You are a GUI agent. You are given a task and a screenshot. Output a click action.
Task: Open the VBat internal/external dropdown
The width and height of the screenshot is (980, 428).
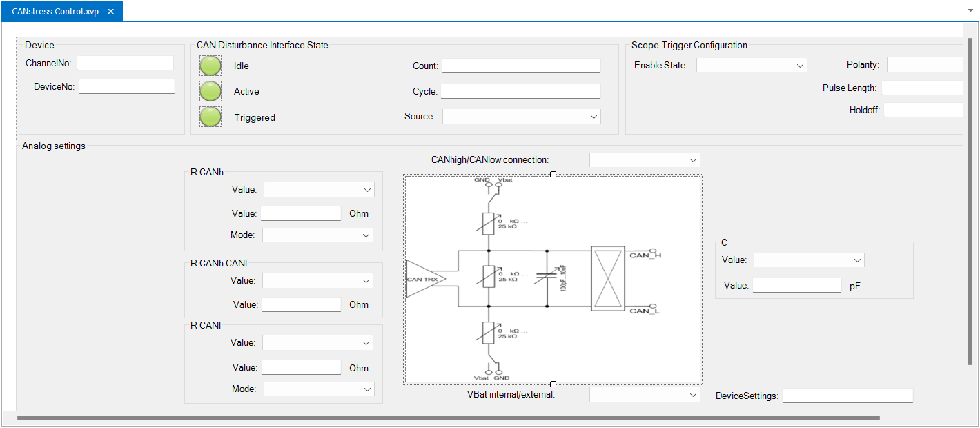pos(645,395)
